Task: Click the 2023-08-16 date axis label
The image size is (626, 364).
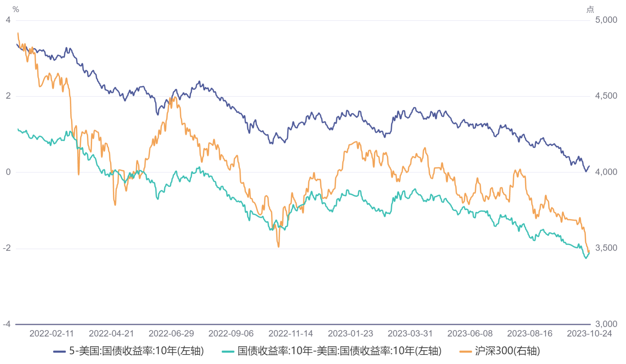Action: click(530, 334)
